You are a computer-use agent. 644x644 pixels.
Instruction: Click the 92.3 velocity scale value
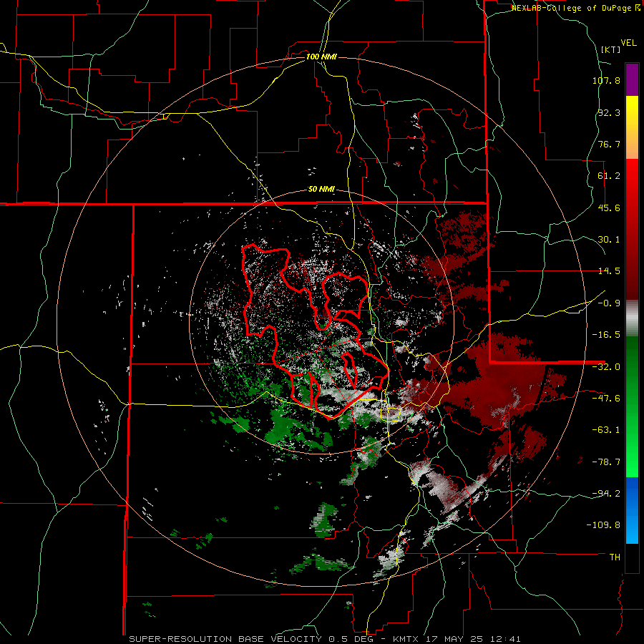click(609, 112)
